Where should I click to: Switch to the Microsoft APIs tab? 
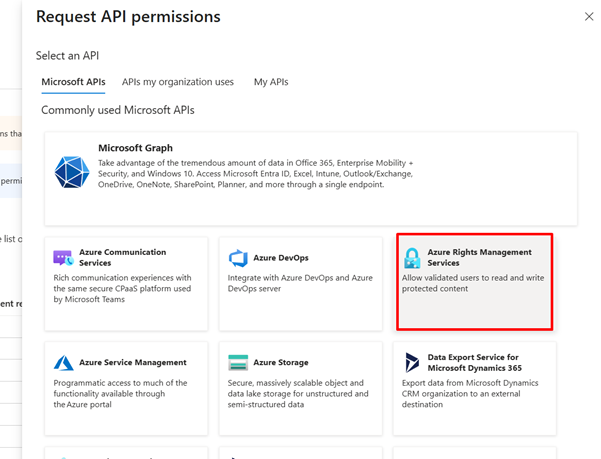pos(73,82)
